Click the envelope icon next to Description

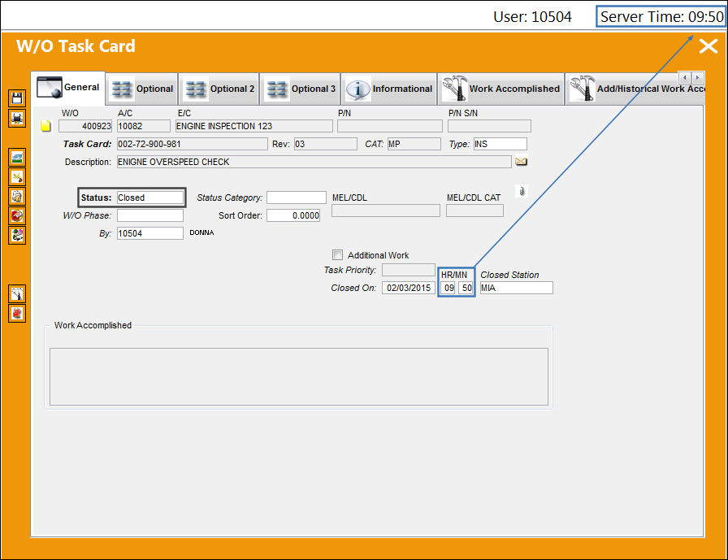pos(521,162)
